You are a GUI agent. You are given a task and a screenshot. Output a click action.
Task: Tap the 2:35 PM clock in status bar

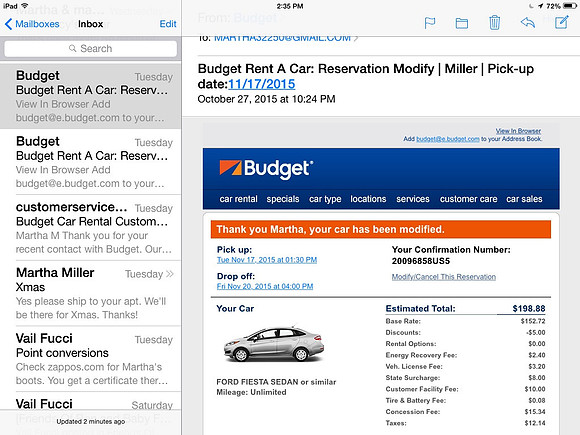click(x=290, y=6)
